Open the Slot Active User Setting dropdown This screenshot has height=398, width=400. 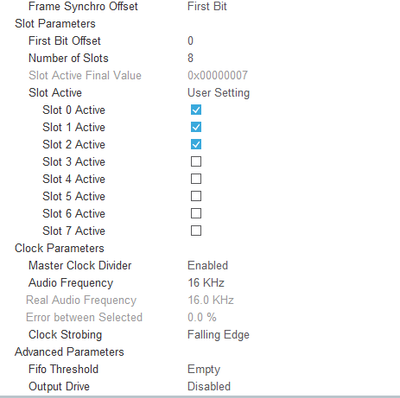(218, 93)
